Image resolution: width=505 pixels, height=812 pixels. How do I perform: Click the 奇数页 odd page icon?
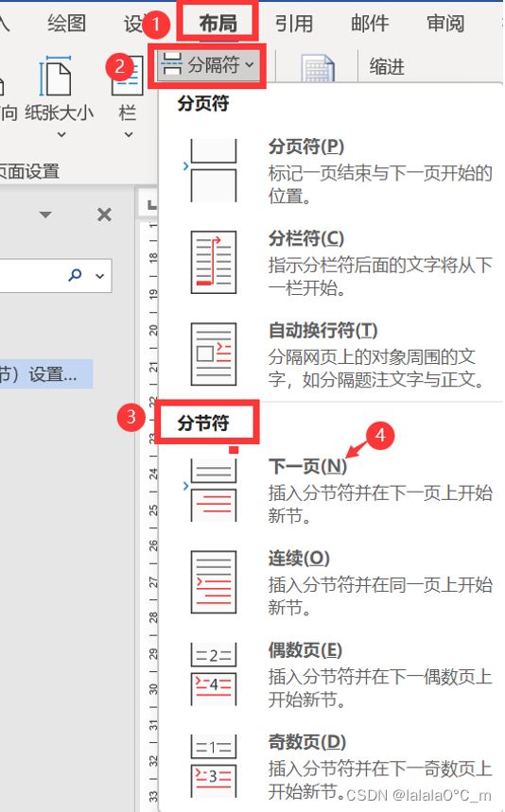click(x=214, y=767)
